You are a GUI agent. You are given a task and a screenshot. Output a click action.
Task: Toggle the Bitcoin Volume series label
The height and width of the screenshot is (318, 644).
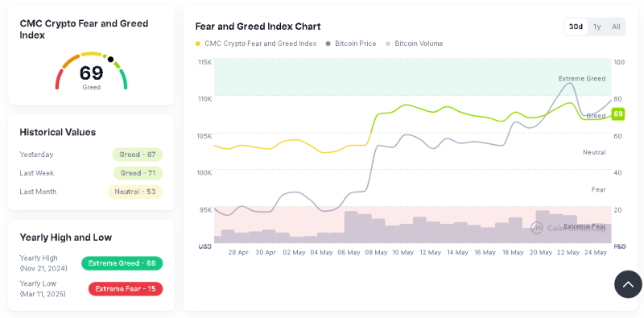click(419, 43)
